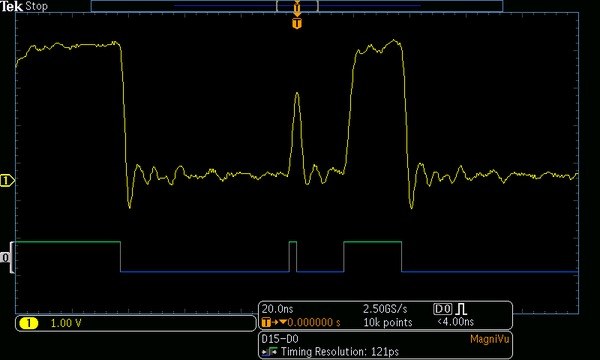Viewport: 600px width, 360px height.
Task: Select the digital channel 0 marker
Action: pos(5,257)
